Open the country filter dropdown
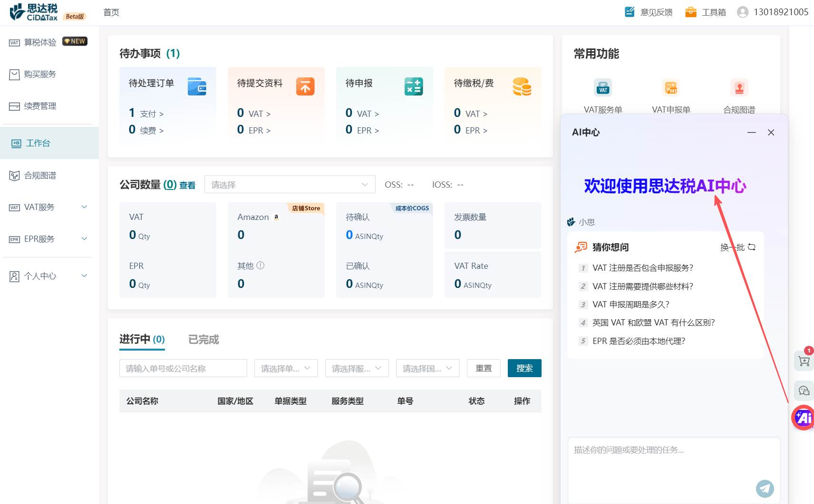This screenshot has width=814, height=504. pyautogui.click(x=427, y=369)
